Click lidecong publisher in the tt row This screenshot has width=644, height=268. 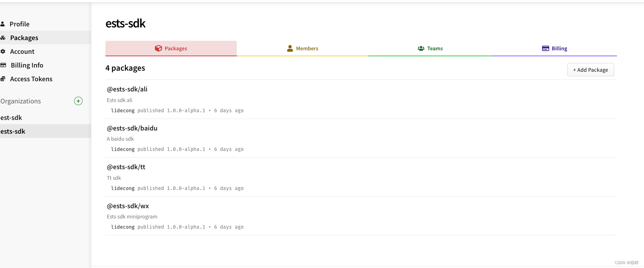123,188
